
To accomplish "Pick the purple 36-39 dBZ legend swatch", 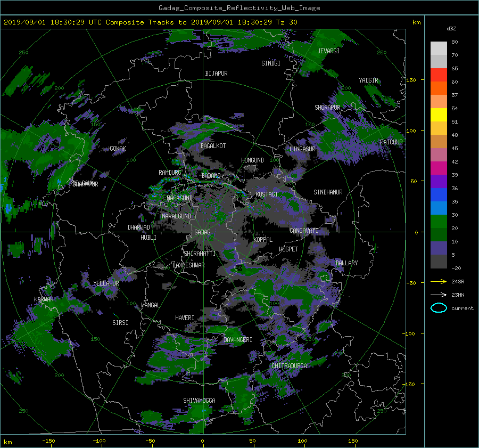I will 439,181.
